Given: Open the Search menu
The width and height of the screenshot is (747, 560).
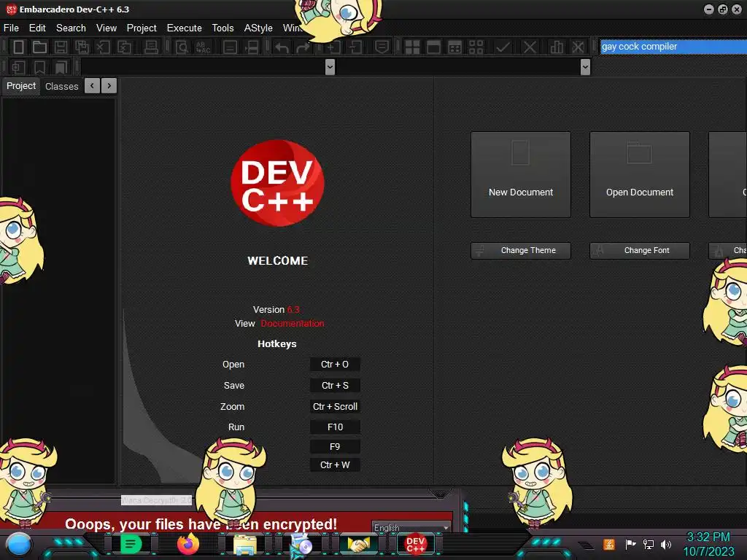Looking at the screenshot, I should [x=71, y=28].
